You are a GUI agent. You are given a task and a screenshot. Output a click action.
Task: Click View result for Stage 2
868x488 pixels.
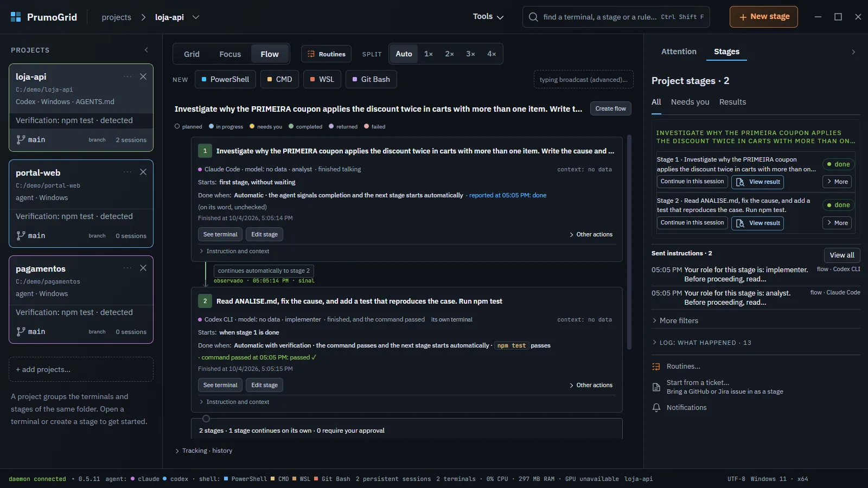758,223
